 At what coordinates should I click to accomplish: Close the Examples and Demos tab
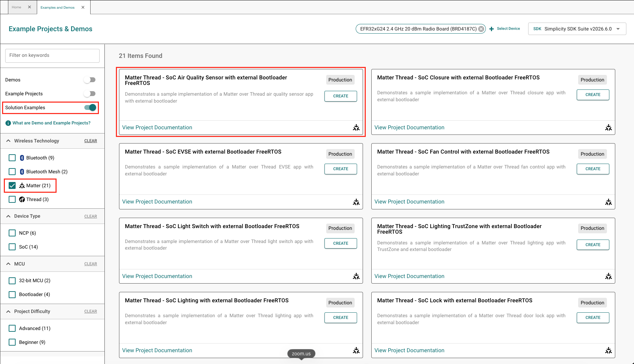pyautogui.click(x=83, y=7)
